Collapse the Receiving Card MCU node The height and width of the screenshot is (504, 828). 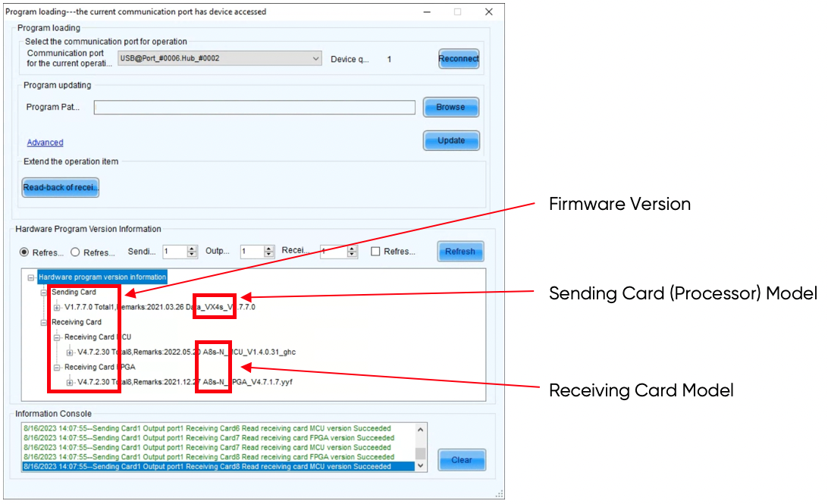point(58,337)
